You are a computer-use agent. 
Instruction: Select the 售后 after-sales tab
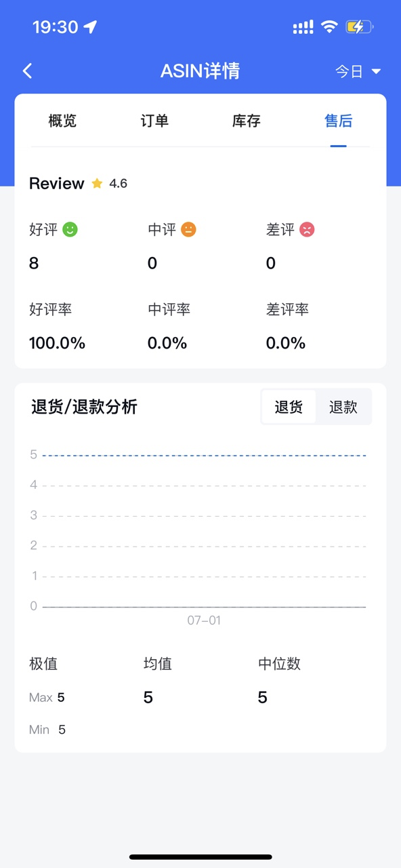coord(339,121)
